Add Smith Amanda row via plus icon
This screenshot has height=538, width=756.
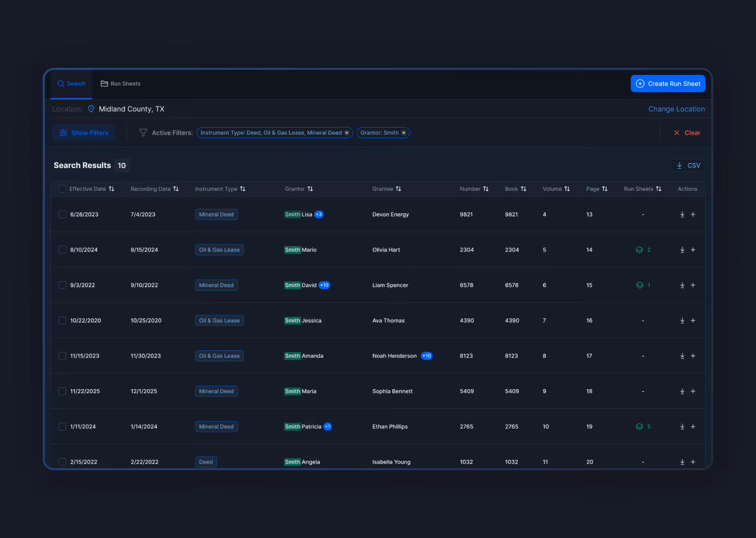pyautogui.click(x=693, y=356)
